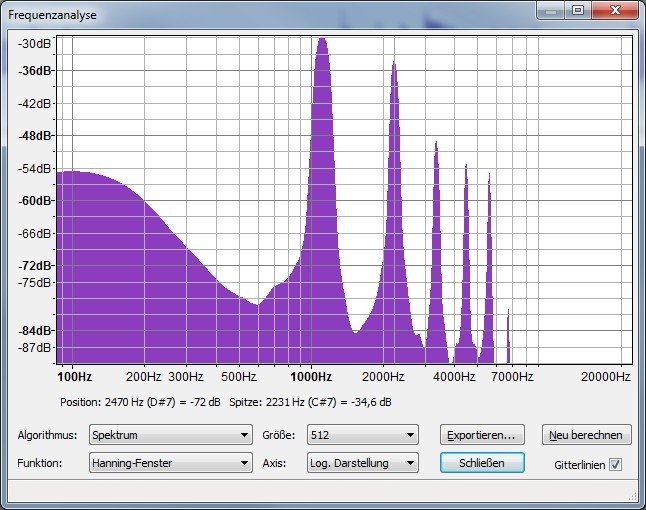This screenshot has height=510, width=646.
Task: Click the -30dB label on the level axis
Action: [x=35, y=44]
